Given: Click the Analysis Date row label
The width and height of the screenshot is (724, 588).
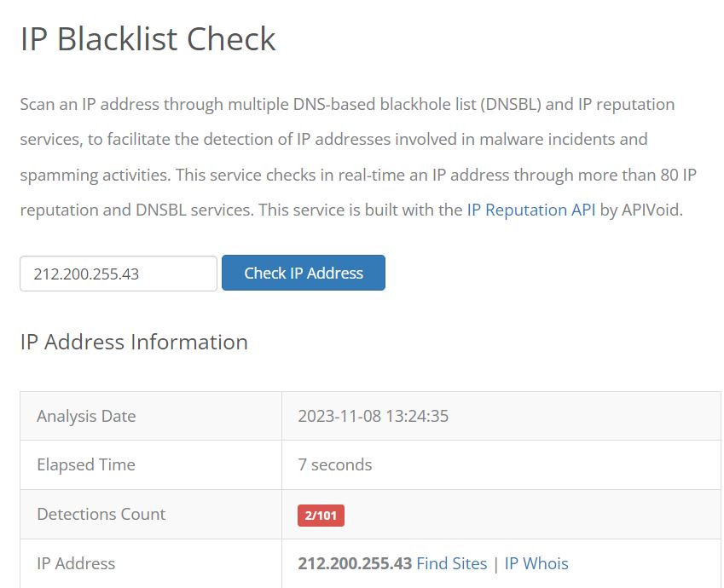Looking at the screenshot, I should pyautogui.click(x=86, y=417).
